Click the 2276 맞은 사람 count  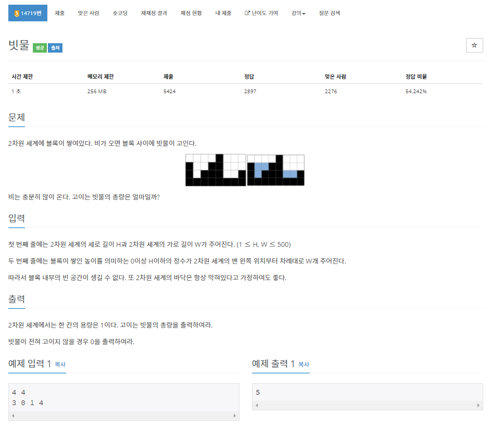(x=331, y=92)
